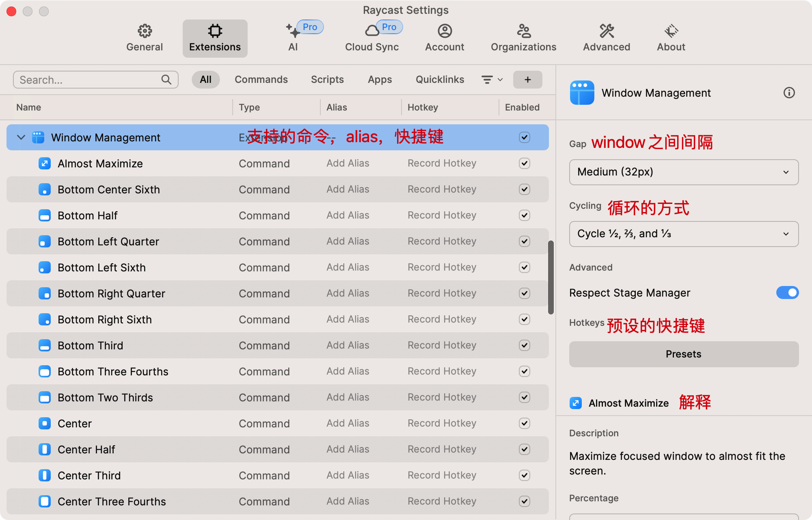
Task: Click the Presets hotkeys button
Action: [x=684, y=354]
